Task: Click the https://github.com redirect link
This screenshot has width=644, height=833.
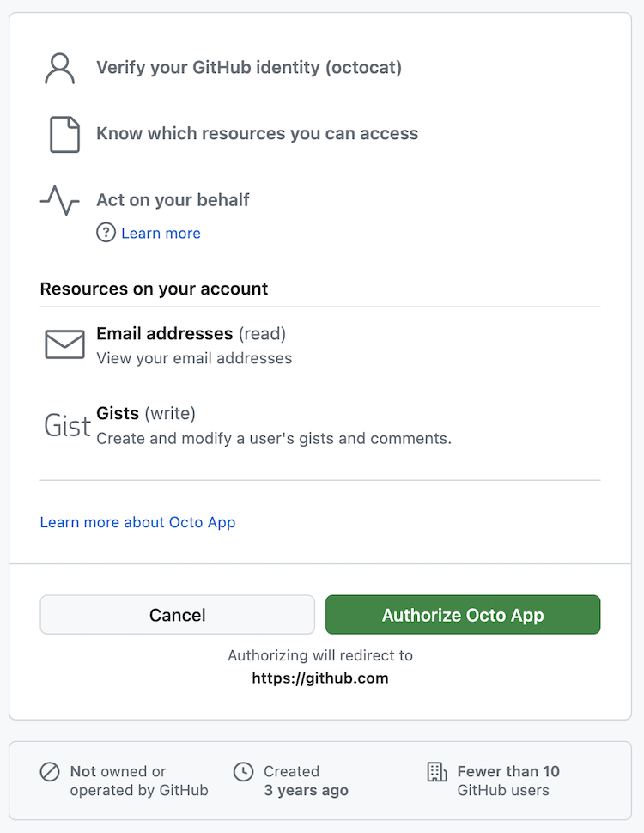Action: point(320,678)
